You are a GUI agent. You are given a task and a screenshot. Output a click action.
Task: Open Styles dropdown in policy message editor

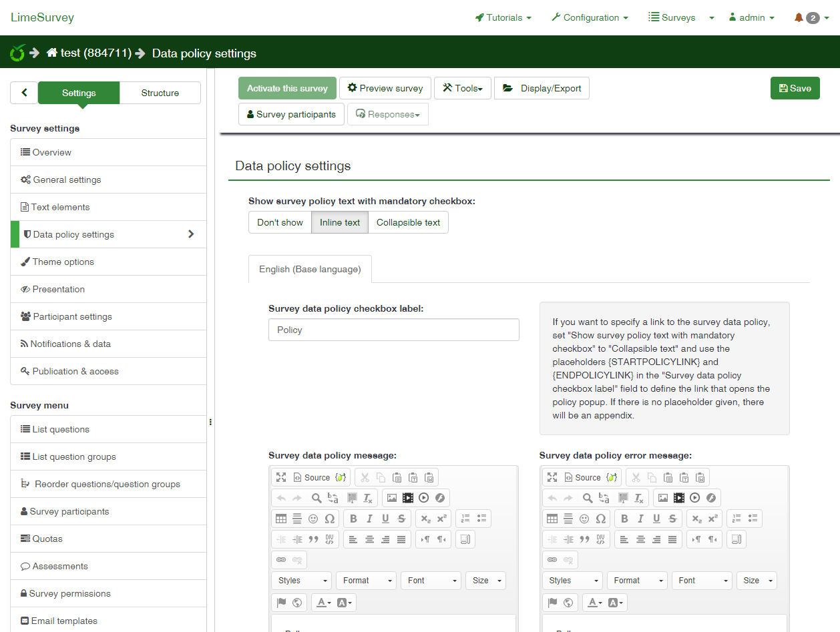[301, 581]
